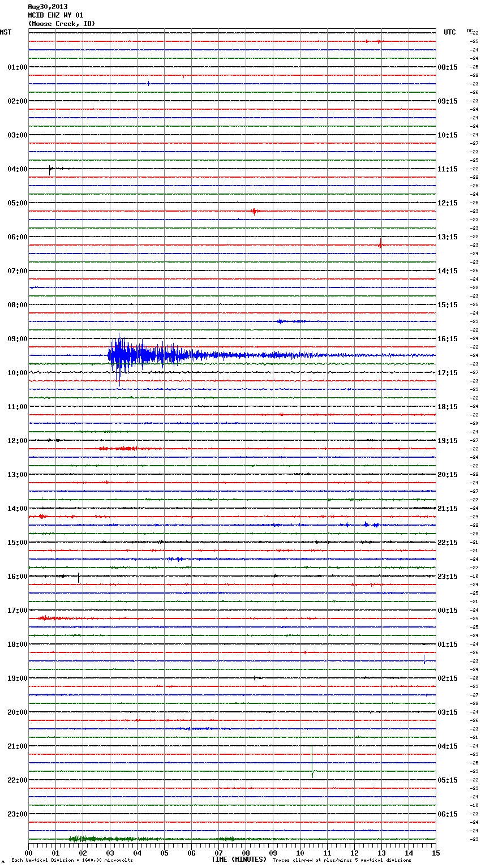Click the date label Aug30,2013
This screenshot has width=481, height=868.
pos(48,7)
